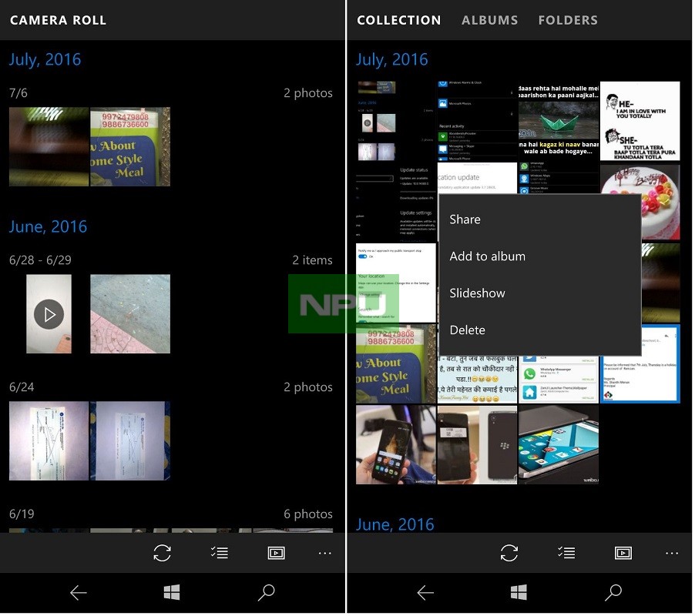Open the Hindi joke image thumbnail

478,379
